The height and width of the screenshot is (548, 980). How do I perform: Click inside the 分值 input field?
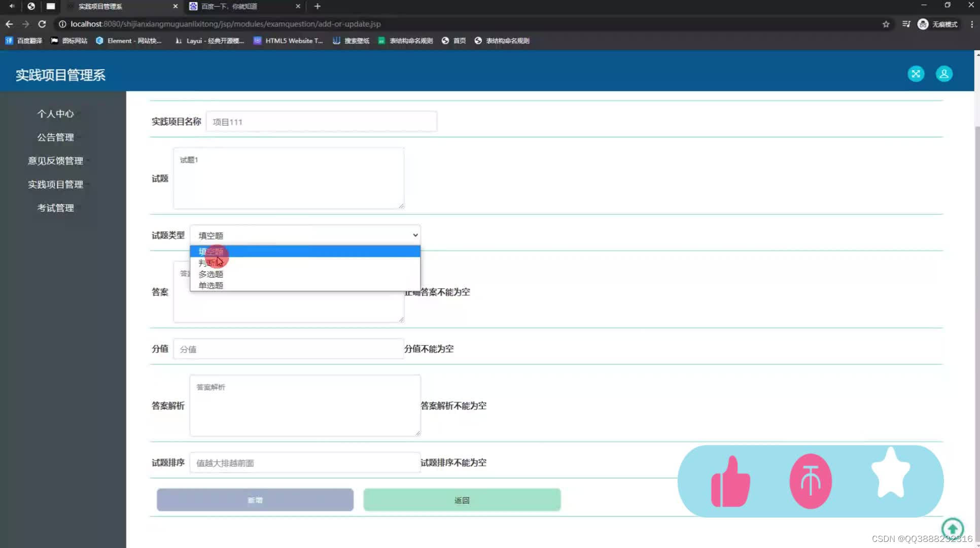288,349
